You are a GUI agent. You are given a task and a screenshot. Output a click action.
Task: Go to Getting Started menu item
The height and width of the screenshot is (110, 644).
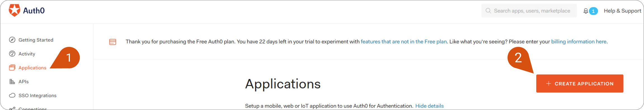pos(36,40)
